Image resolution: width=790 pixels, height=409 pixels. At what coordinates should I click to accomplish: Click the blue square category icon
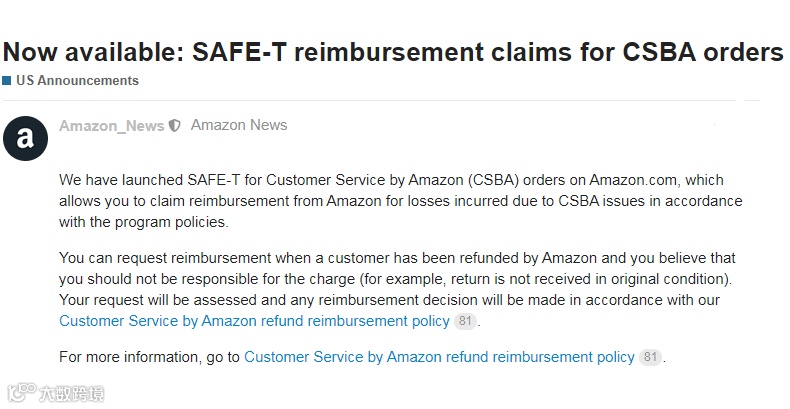pos(6,80)
